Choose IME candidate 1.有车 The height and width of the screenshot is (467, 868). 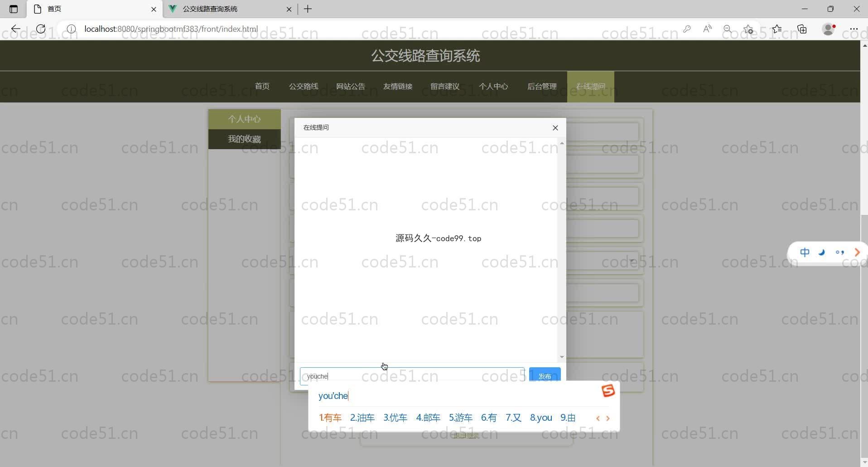coord(330,418)
